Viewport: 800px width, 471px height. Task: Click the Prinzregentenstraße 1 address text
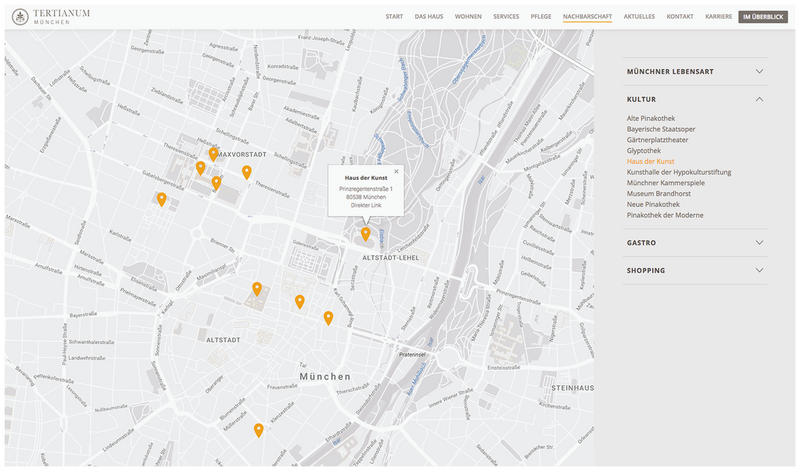pos(366,189)
